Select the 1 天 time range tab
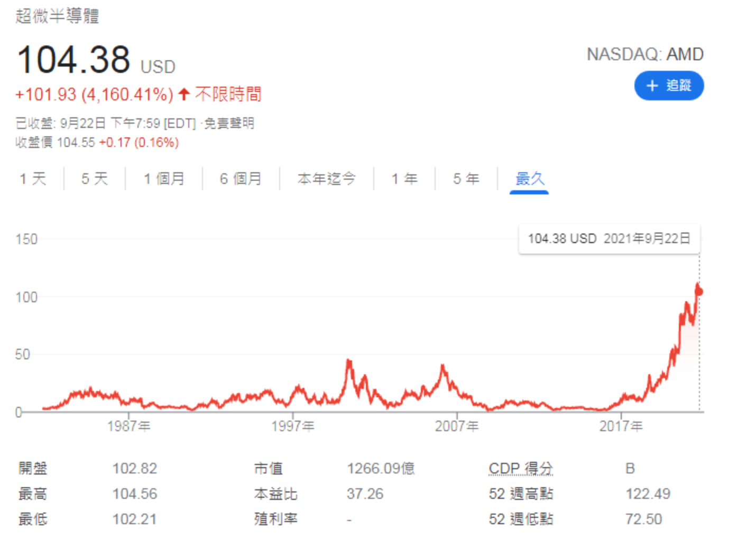756x558 pixels. 33,179
